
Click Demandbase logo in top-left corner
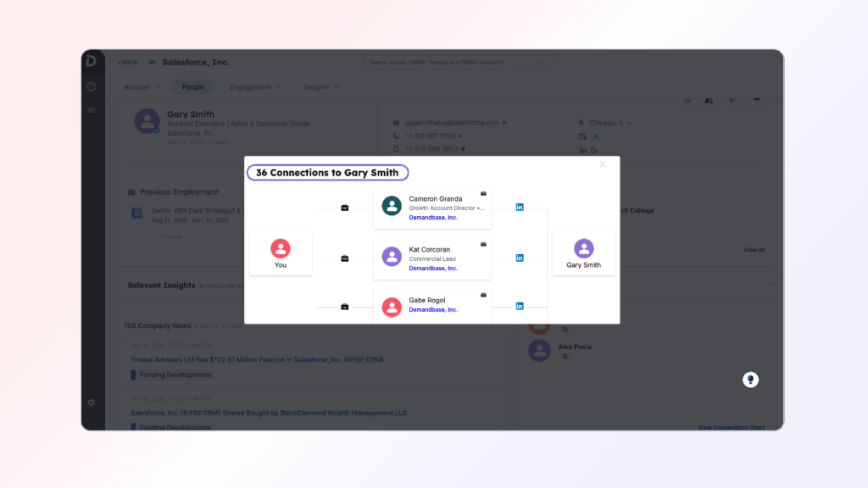click(92, 62)
